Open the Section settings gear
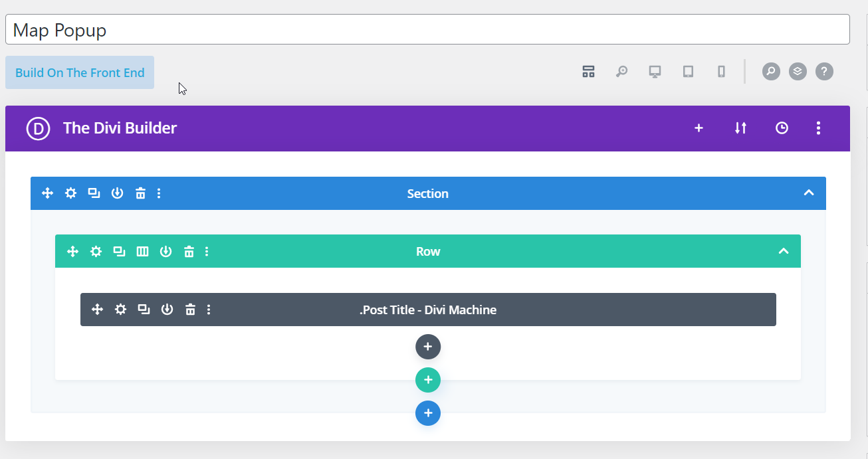The width and height of the screenshot is (868, 459). tap(70, 193)
